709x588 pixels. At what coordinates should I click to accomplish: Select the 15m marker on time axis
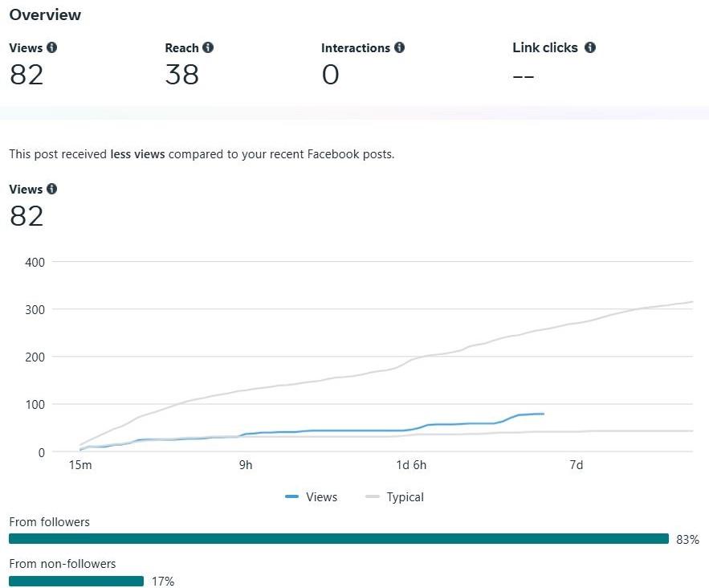click(79, 465)
